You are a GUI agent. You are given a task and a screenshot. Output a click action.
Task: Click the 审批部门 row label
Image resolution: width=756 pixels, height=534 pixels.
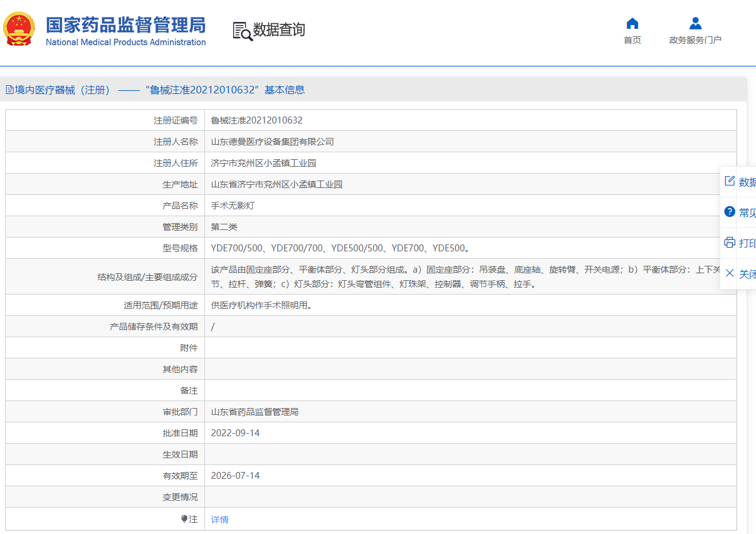[x=180, y=412]
